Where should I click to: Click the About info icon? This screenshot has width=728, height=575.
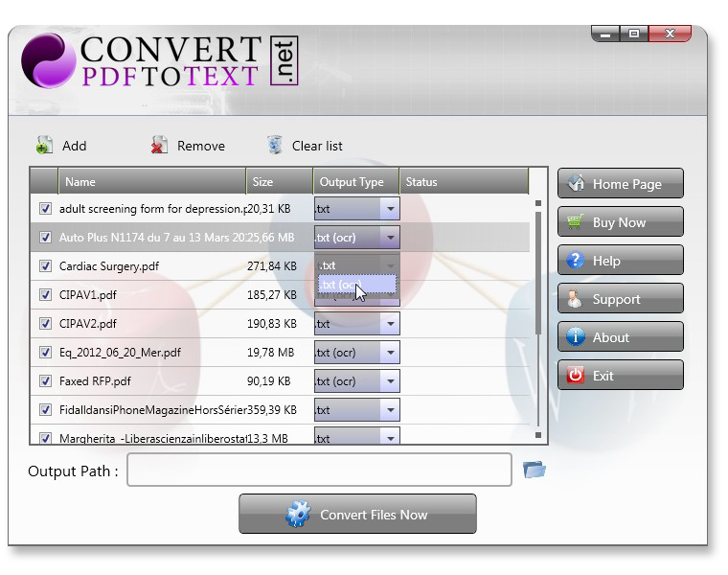point(576,336)
